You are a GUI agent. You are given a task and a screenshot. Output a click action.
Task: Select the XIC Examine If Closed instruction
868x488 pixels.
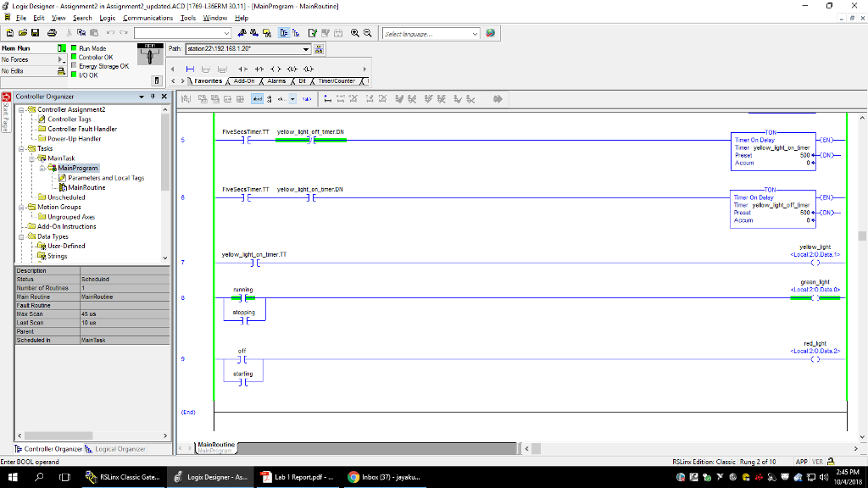[x=243, y=69]
